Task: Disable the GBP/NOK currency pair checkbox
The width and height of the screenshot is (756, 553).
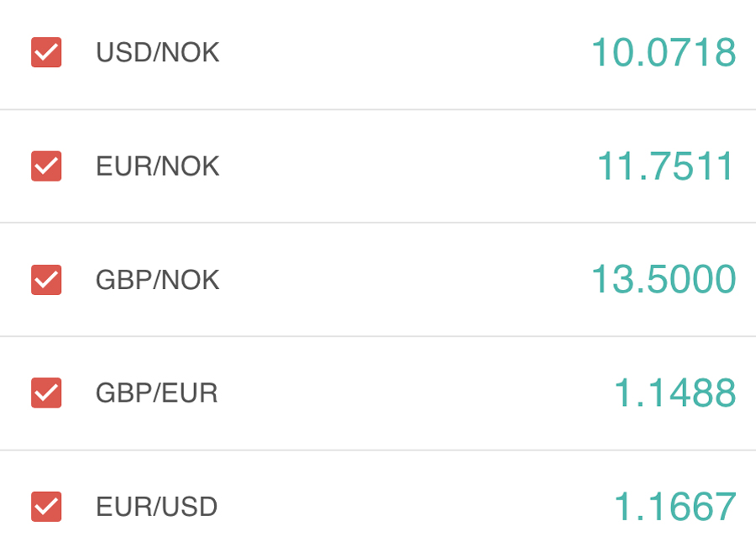Action: 46,280
